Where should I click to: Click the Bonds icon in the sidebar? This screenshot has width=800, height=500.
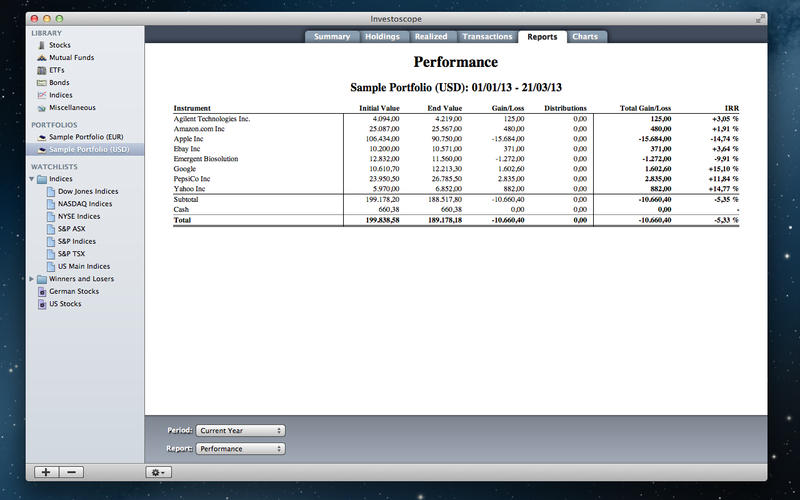[40, 83]
